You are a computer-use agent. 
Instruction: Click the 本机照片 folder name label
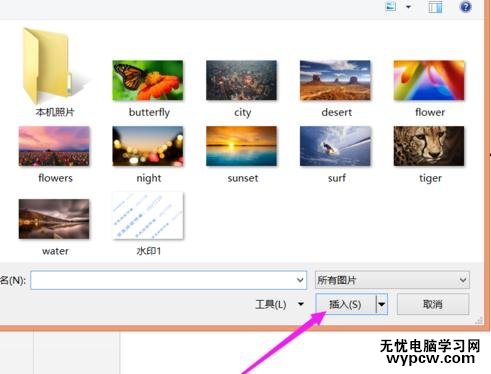coord(55,112)
